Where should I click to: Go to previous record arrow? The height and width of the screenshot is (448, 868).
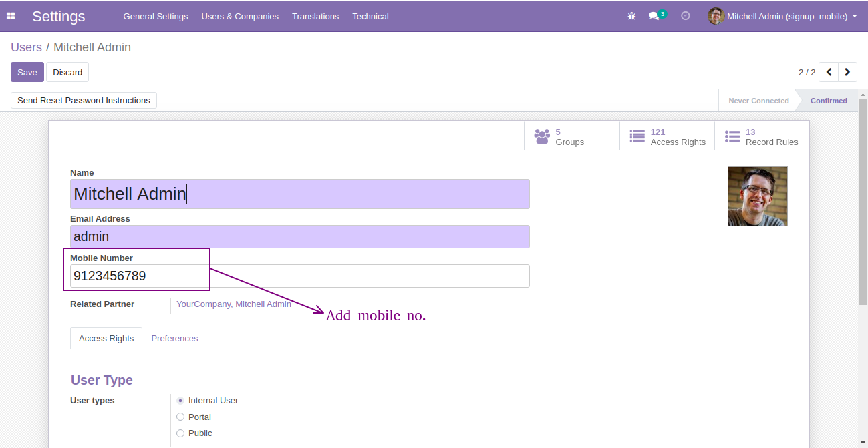click(829, 72)
